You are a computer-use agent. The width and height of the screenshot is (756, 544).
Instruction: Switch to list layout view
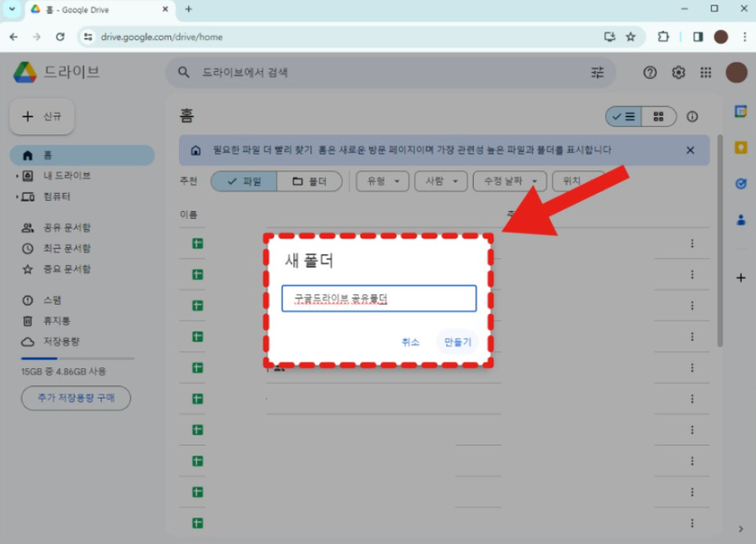coord(623,116)
